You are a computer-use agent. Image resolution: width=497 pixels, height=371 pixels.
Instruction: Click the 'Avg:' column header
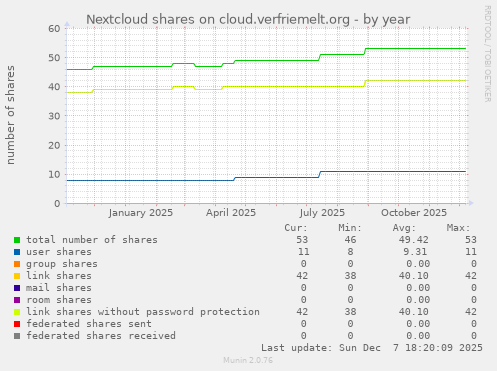404,228
